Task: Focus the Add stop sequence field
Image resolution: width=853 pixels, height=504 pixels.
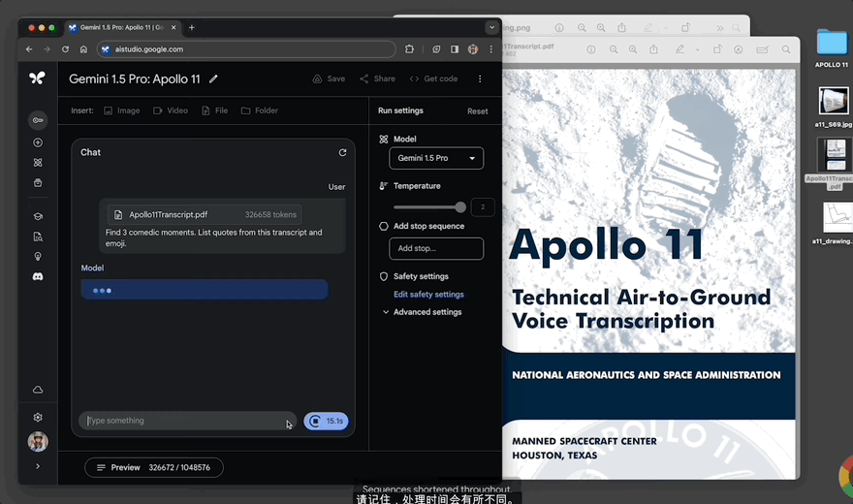Action: click(x=436, y=248)
